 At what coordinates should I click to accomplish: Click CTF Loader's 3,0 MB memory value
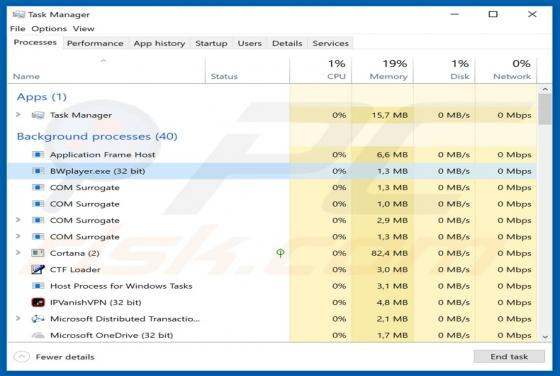pos(392,270)
